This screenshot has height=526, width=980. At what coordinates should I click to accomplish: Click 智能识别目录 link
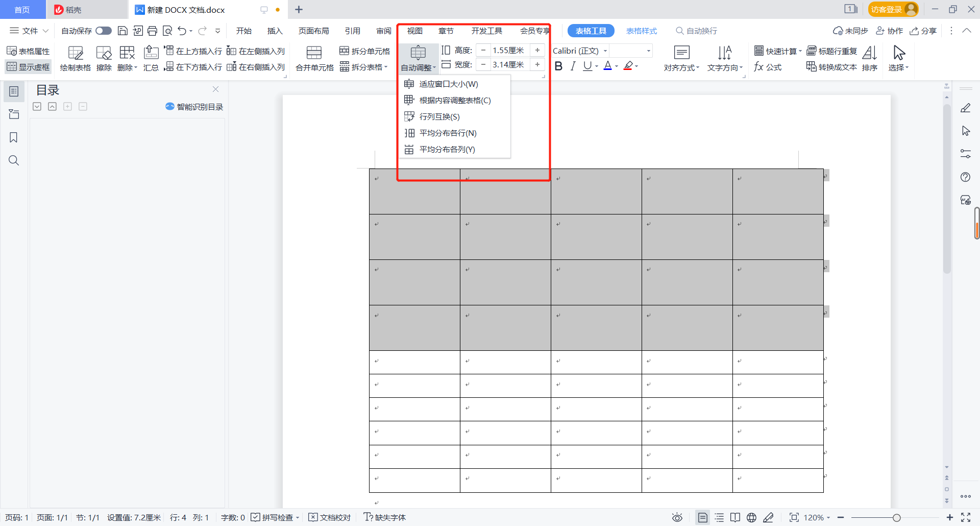(194, 107)
